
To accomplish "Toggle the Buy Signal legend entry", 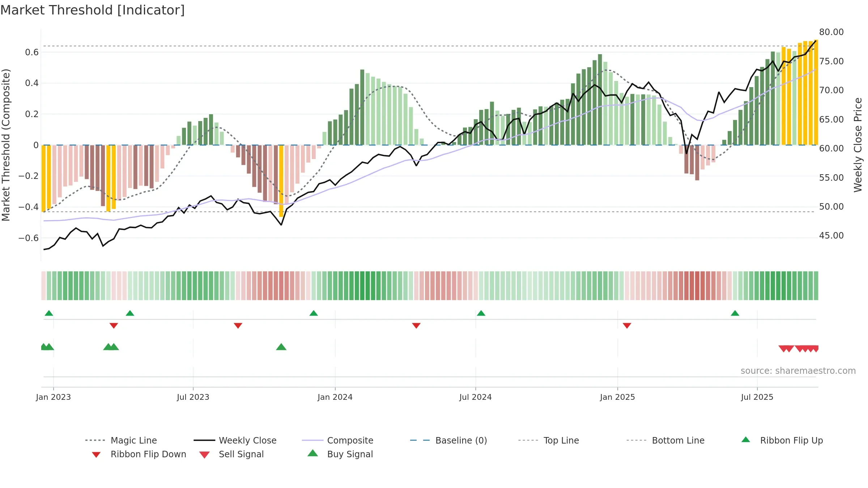I will (340, 454).
